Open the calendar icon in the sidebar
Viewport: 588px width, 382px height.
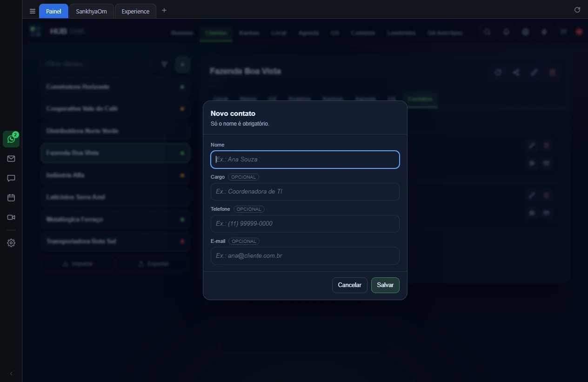coord(11,198)
